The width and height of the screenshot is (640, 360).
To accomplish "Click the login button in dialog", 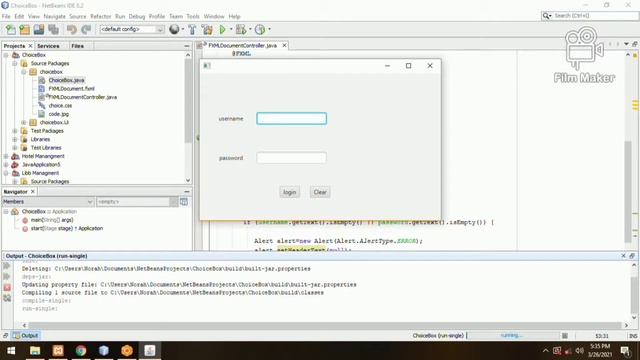I will tap(289, 192).
